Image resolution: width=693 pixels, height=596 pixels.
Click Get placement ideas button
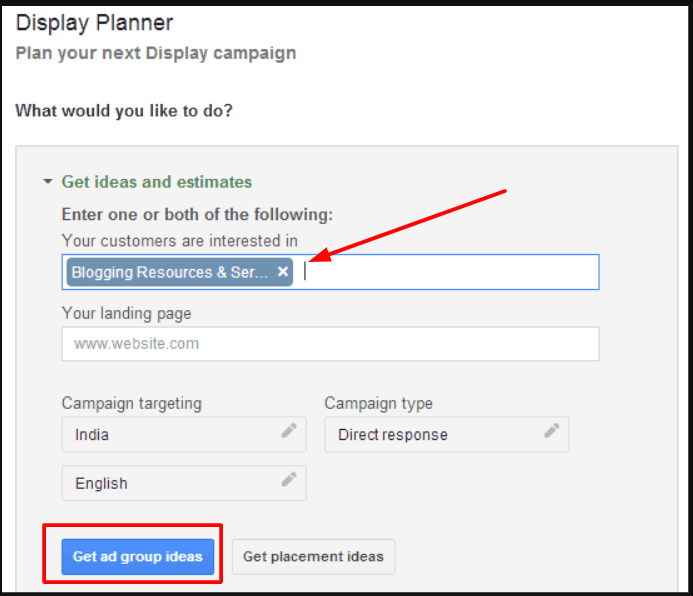pos(313,557)
